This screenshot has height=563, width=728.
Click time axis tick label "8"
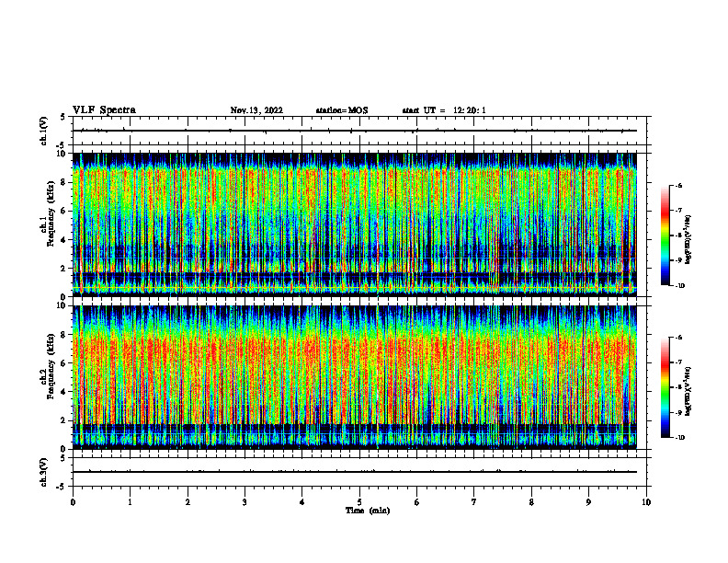531,502
